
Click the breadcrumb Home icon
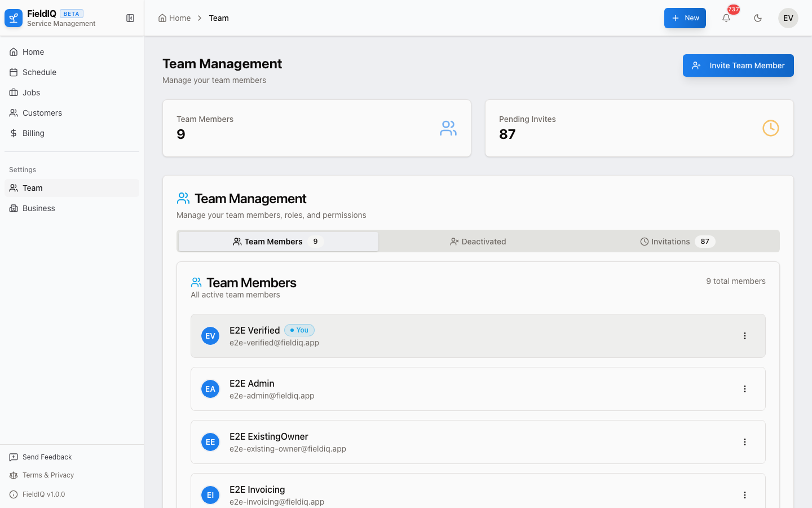tap(162, 17)
